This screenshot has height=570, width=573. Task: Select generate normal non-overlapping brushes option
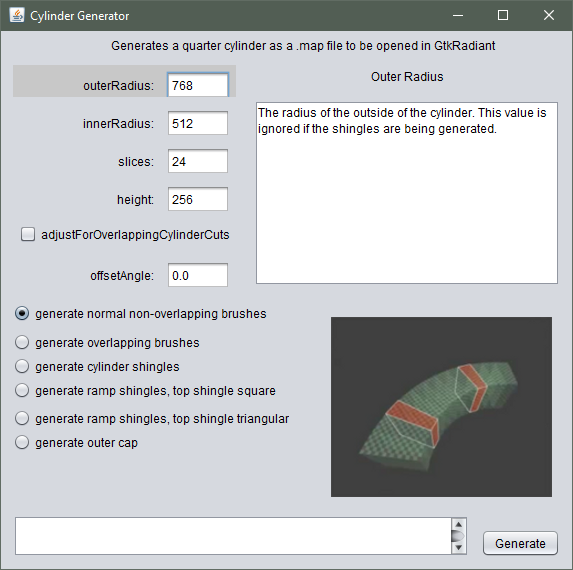click(x=22, y=314)
